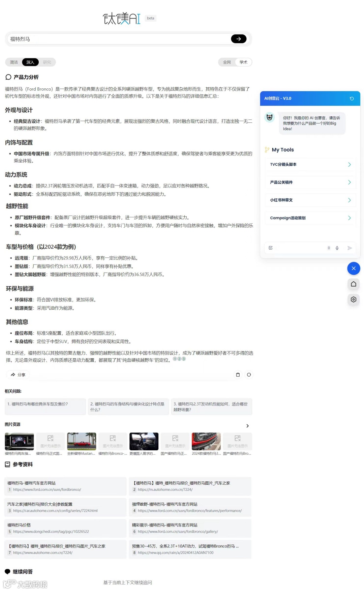The height and width of the screenshot is (591, 364).
Task: Copy the answer with clipboard icon
Action: pyautogui.click(x=238, y=375)
